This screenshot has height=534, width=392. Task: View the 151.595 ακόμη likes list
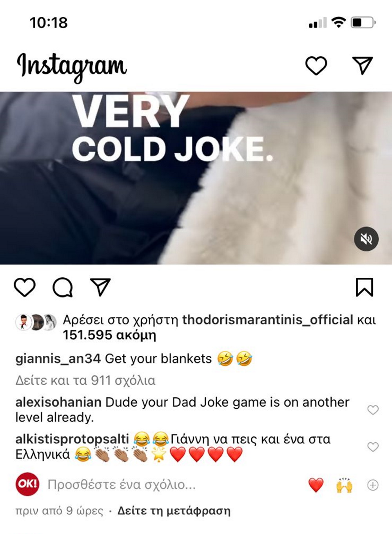109,335
